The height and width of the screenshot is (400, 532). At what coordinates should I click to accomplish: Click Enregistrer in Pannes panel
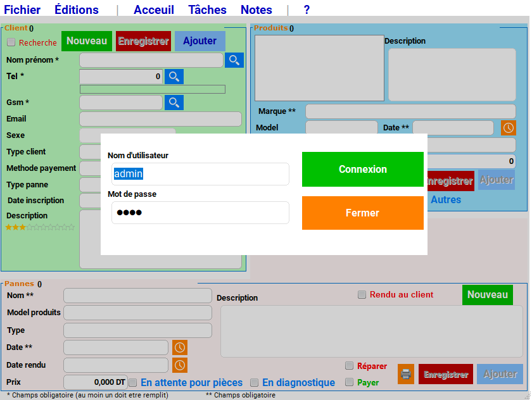click(x=446, y=374)
